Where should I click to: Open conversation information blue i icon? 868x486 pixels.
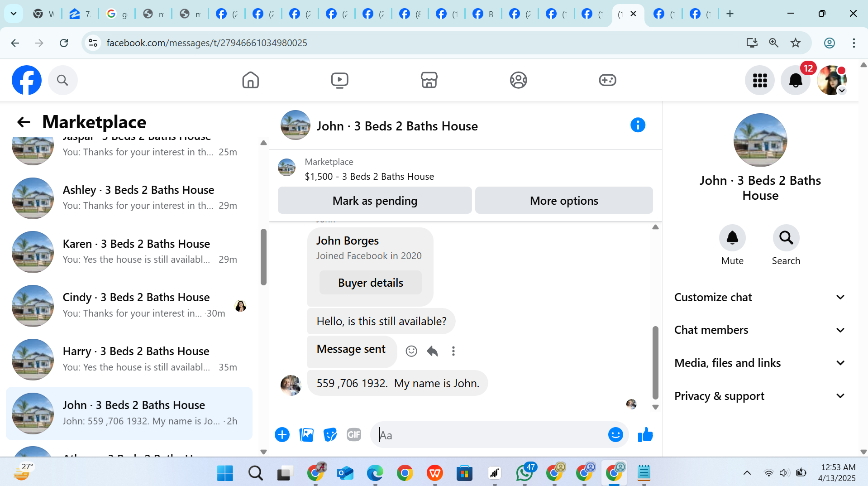(638, 125)
